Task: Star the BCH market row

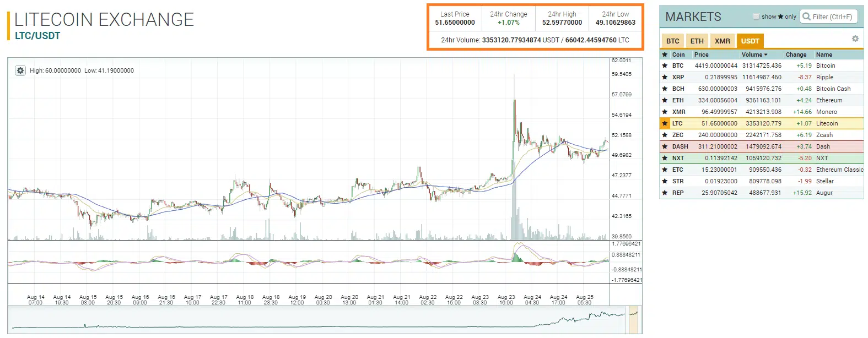Action: 665,89
